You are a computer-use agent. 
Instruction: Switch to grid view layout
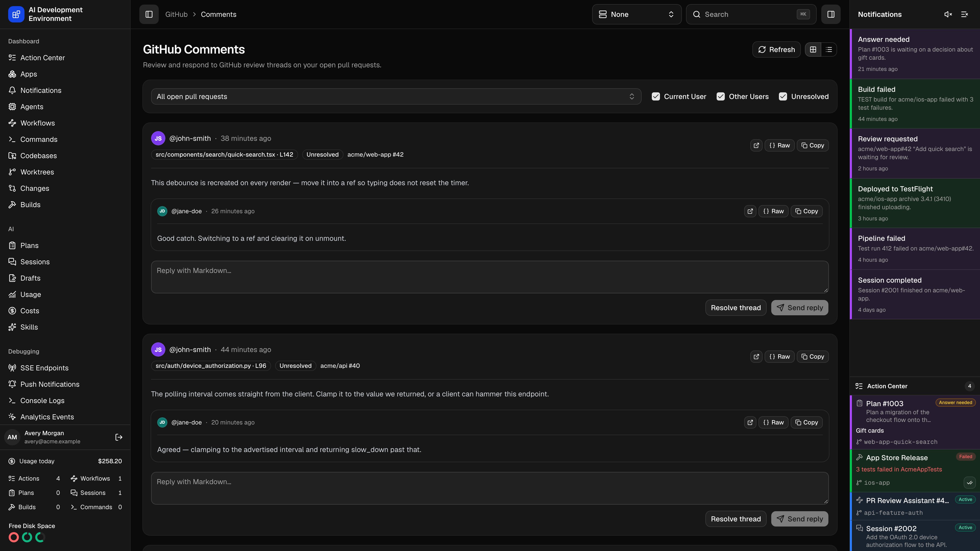pyautogui.click(x=813, y=49)
